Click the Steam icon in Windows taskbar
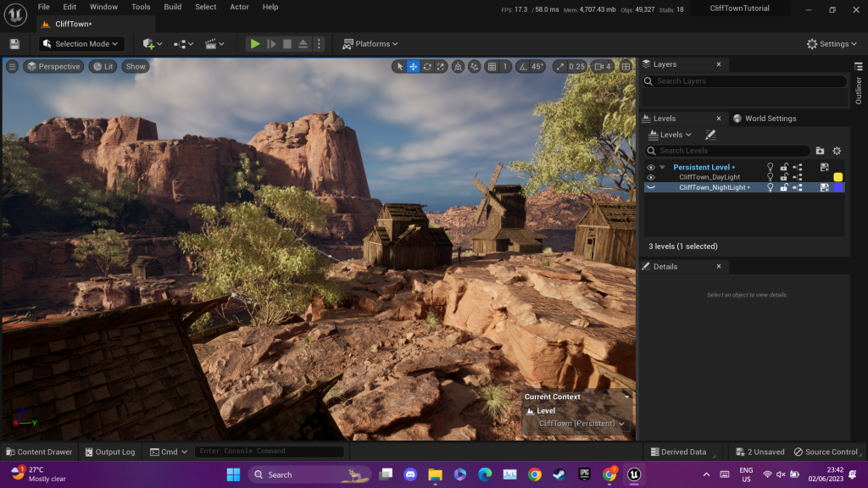This screenshot has width=868, height=488. [559, 474]
